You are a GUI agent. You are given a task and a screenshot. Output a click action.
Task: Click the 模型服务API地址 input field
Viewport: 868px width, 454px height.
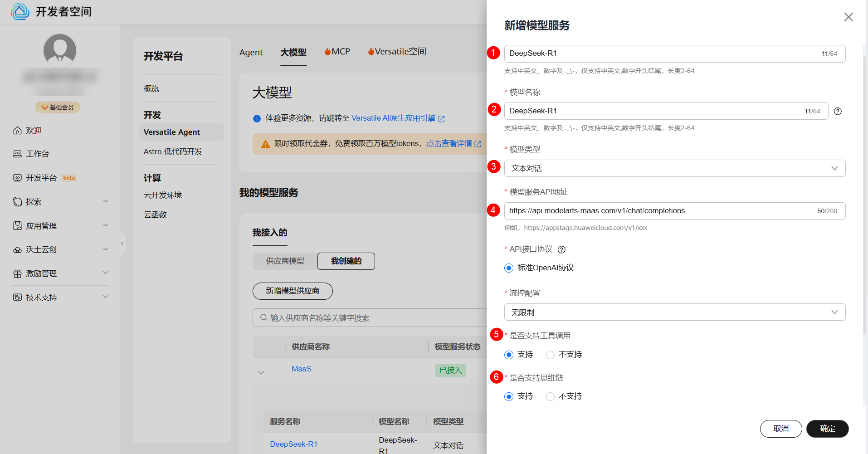(x=675, y=211)
